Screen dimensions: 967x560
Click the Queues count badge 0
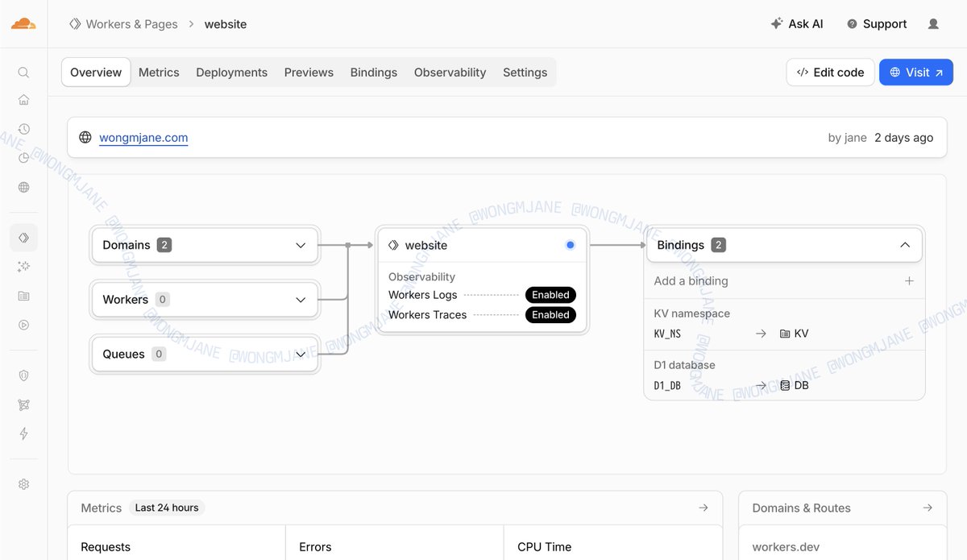pyautogui.click(x=159, y=354)
